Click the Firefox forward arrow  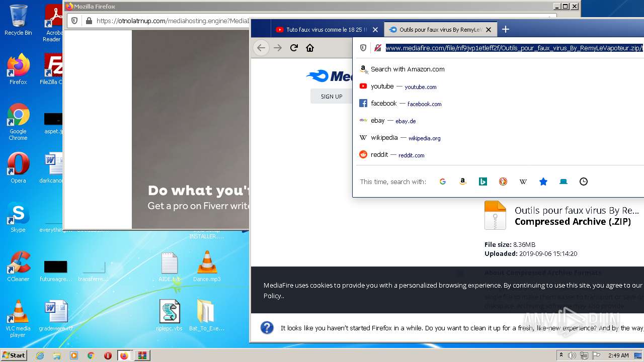[x=278, y=48]
